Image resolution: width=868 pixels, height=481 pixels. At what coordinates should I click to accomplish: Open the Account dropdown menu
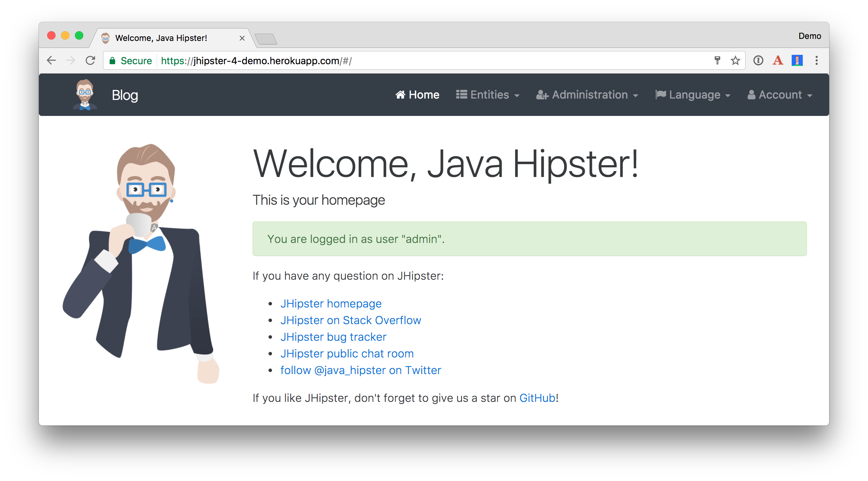[x=780, y=95]
